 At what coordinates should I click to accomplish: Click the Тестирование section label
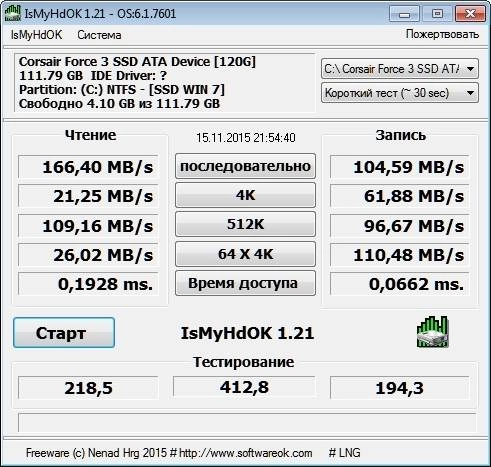click(x=244, y=362)
